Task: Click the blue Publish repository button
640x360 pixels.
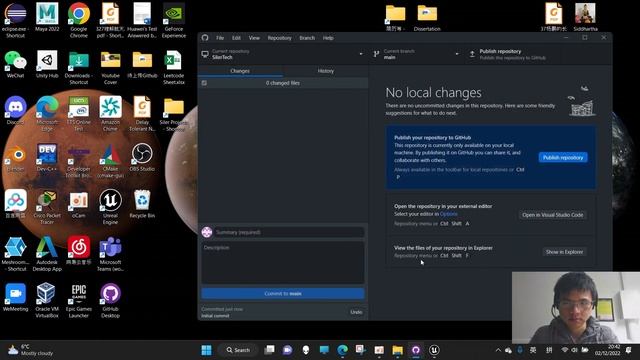Action: (563, 158)
